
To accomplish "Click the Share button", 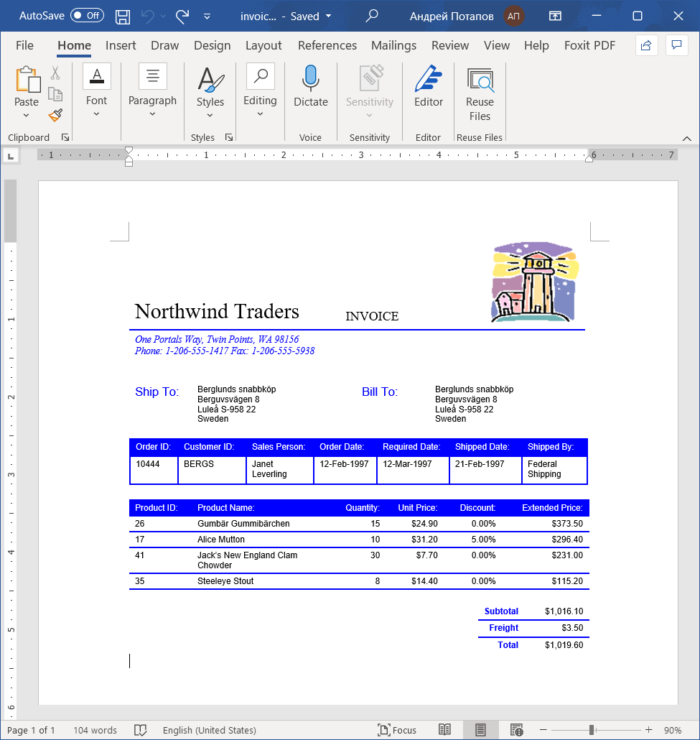I will click(x=645, y=45).
